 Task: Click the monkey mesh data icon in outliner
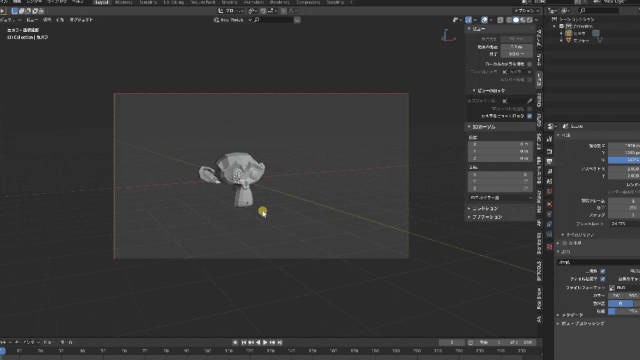coord(600,40)
